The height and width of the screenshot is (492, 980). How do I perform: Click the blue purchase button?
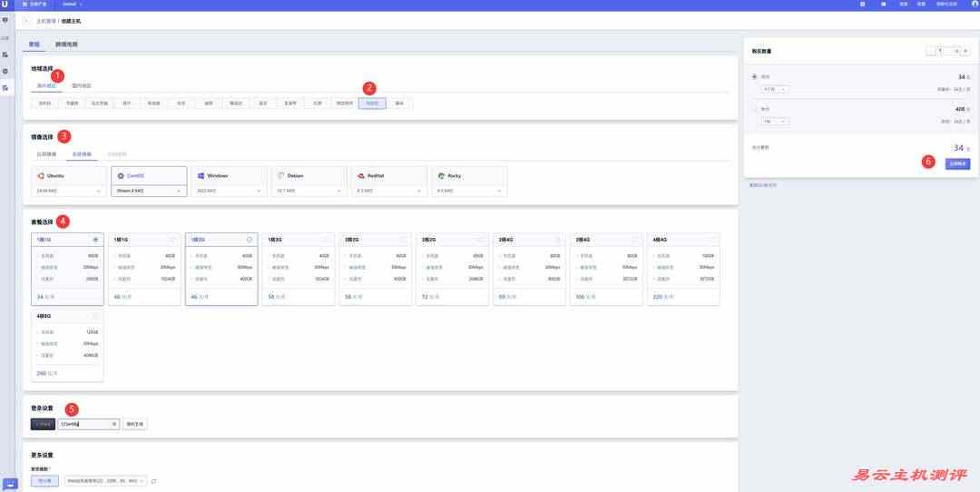click(x=957, y=164)
